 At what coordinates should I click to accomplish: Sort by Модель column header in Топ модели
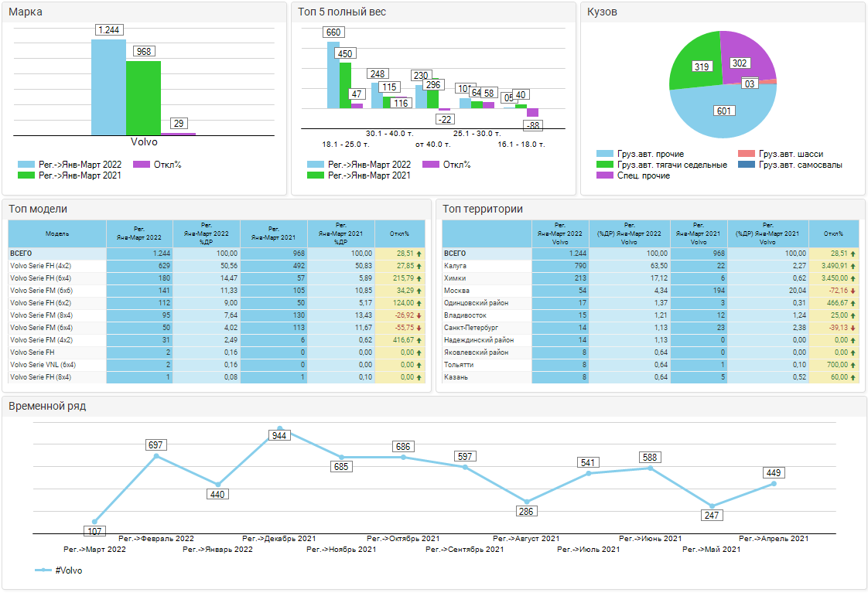[x=57, y=233]
